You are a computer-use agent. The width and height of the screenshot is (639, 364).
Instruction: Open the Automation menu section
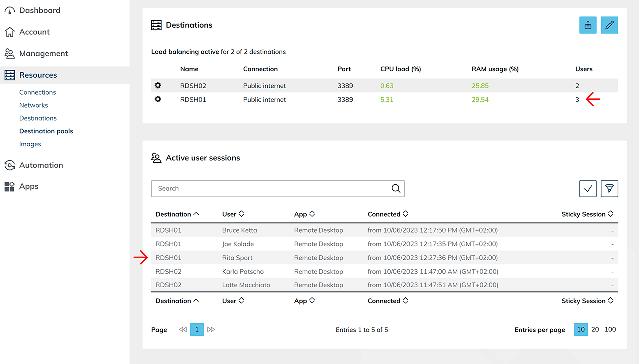click(41, 165)
